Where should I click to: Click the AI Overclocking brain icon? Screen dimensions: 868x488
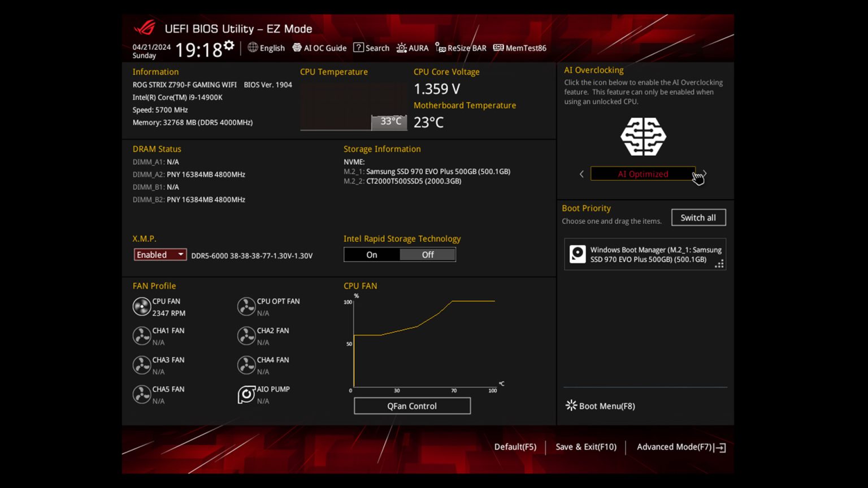[x=643, y=137]
